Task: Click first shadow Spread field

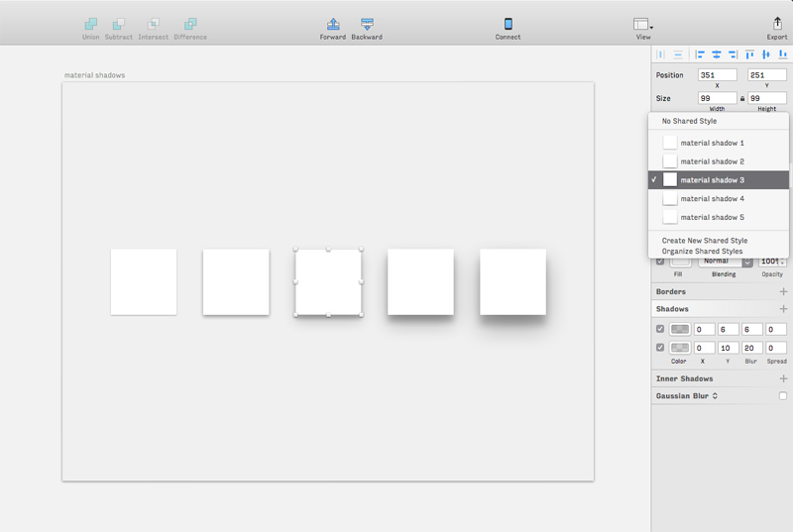Action: (x=776, y=330)
